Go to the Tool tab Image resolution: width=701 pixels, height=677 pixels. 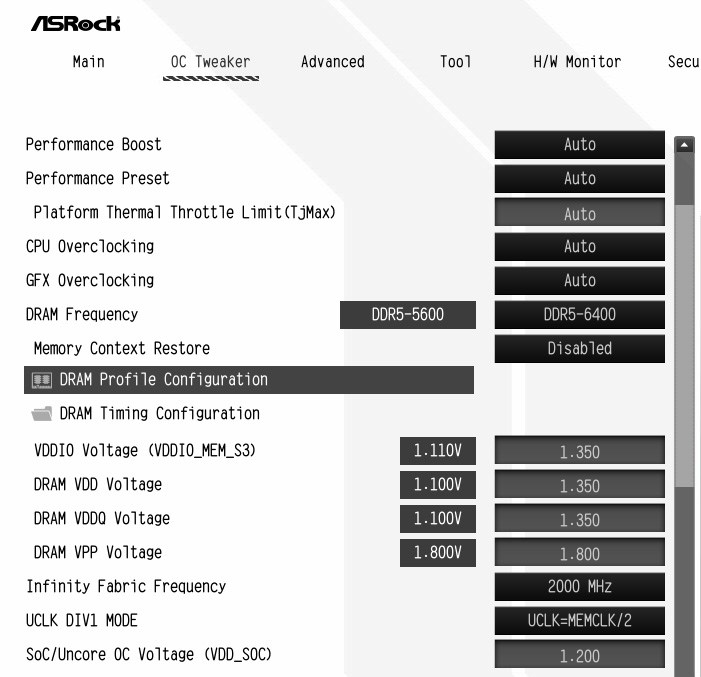[x=456, y=62]
